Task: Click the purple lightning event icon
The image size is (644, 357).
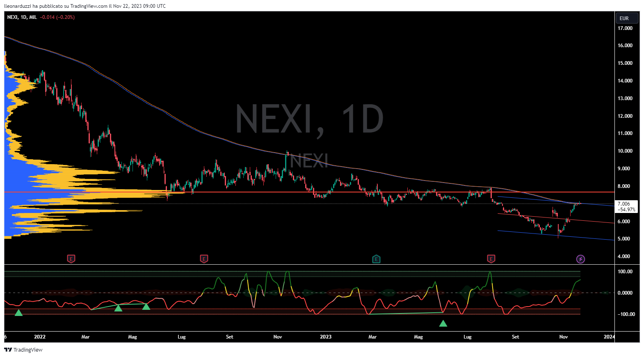Action: click(580, 259)
